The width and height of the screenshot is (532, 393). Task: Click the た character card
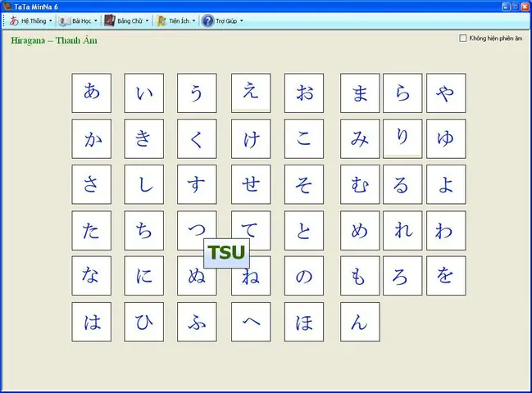coord(92,231)
